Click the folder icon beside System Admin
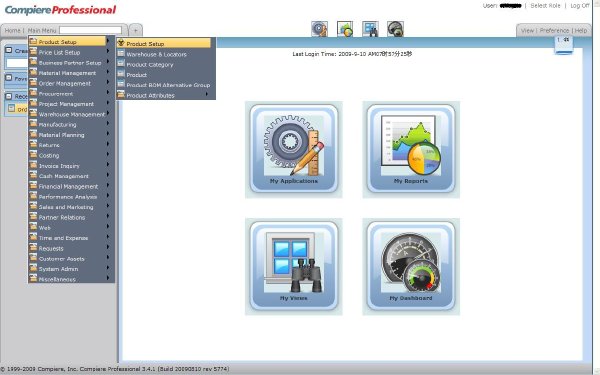 coord(33,269)
